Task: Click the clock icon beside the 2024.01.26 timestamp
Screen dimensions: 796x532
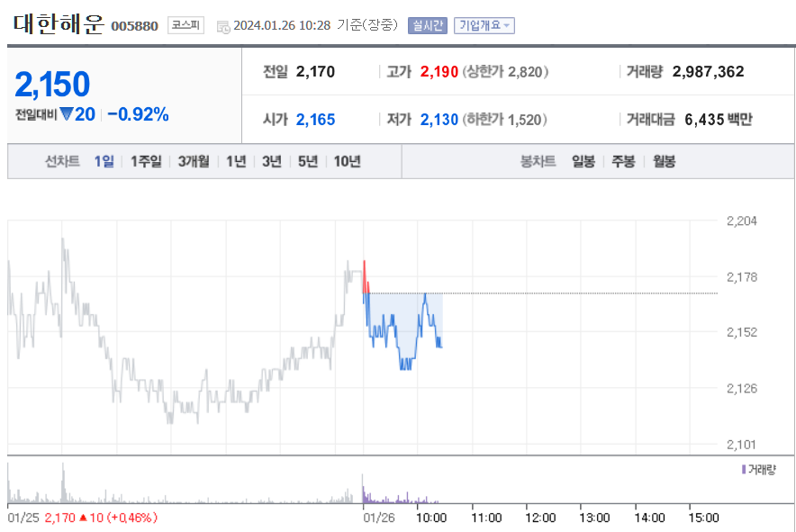Action: pos(225,25)
